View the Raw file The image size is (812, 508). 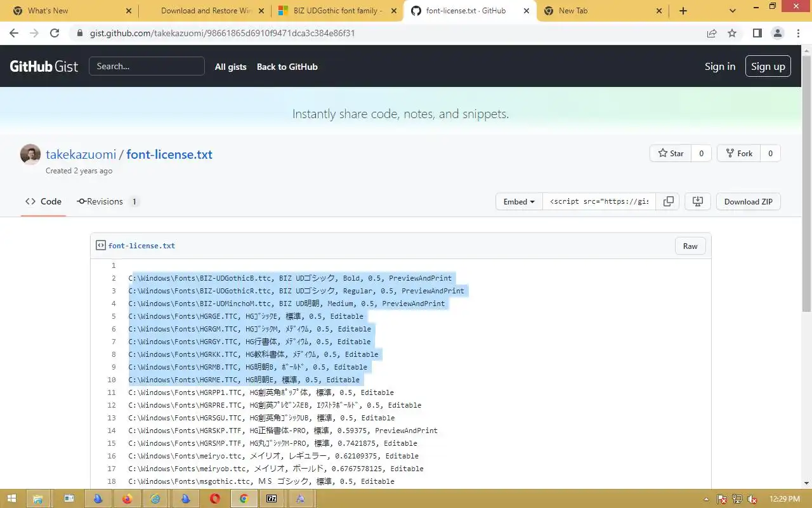point(690,246)
